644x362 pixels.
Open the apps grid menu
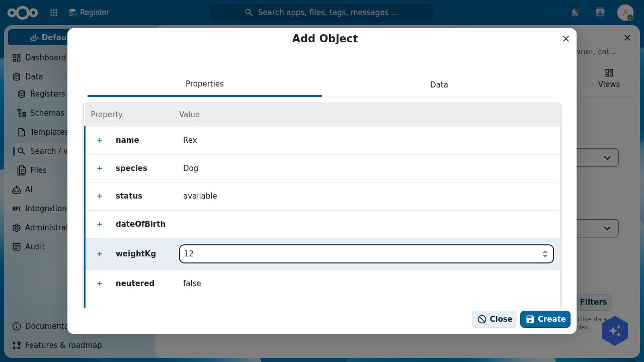point(54,13)
